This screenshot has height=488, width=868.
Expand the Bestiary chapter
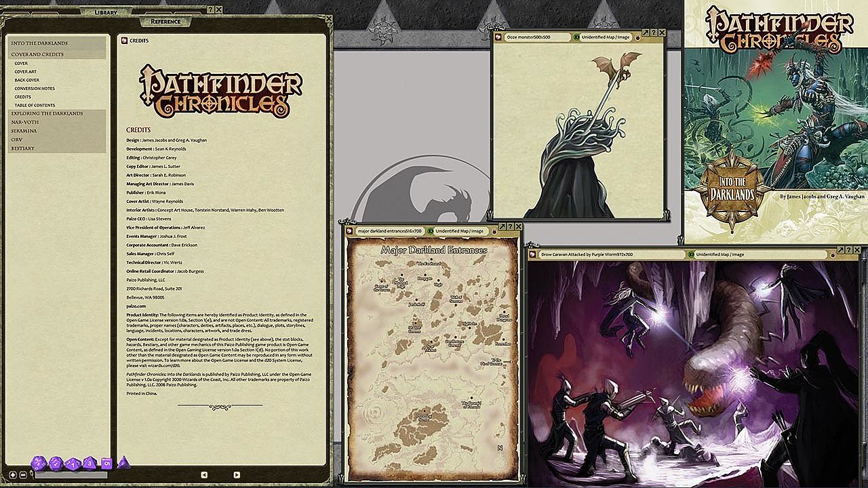[58, 148]
